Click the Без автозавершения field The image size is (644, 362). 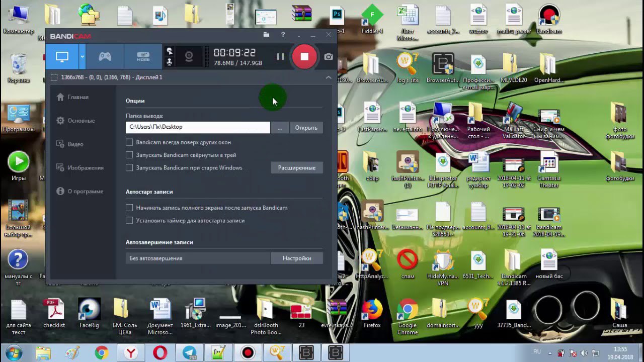[x=198, y=258]
